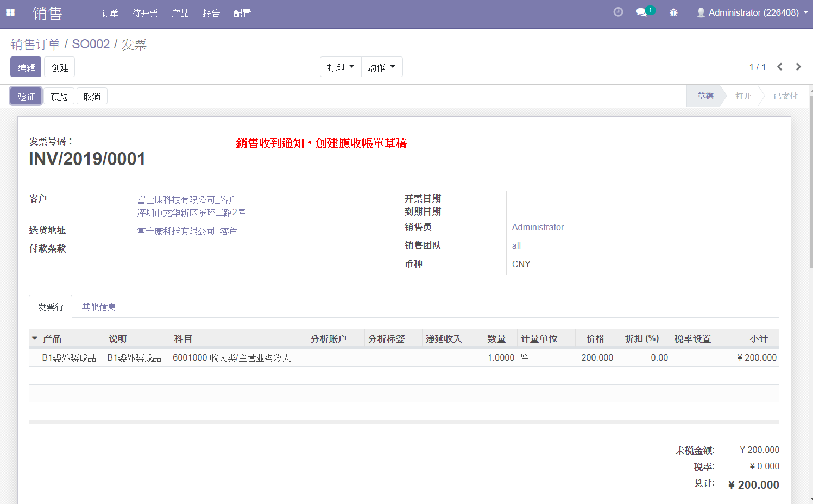Image resolution: width=813 pixels, height=504 pixels.
Task: Expand the 动作 dropdown
Action: [x=382, y=67]
